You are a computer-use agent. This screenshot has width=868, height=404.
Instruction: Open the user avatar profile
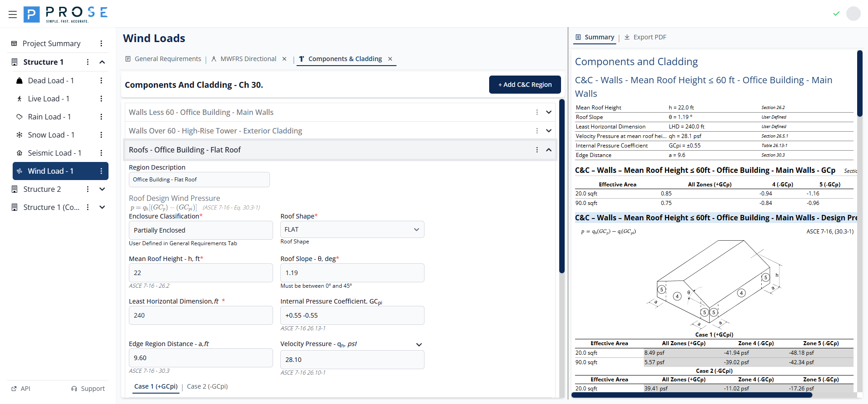click(x=853, y=14)
